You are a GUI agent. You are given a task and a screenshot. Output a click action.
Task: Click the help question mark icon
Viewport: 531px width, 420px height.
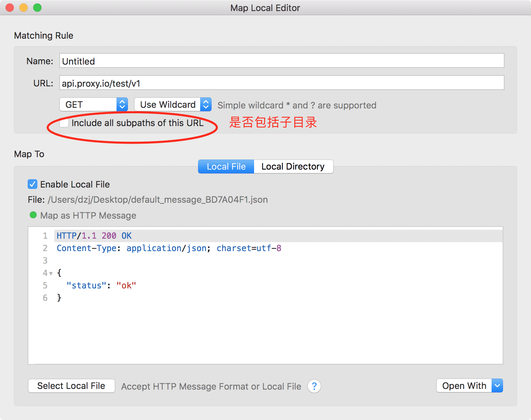314,386
